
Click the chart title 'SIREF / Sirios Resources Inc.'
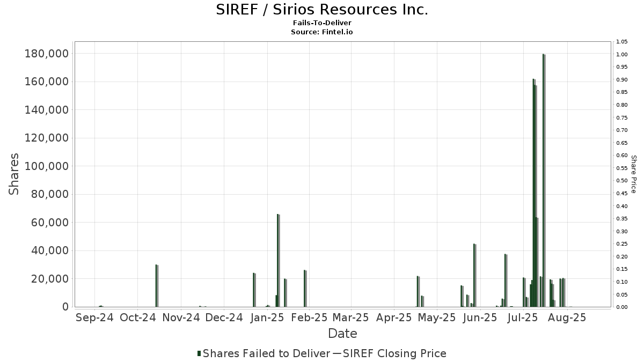click(322, 10)
